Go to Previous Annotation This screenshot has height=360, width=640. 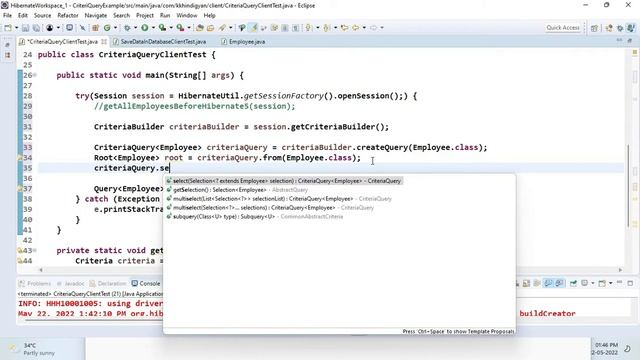pyautogui.click(x=326, y=28)
